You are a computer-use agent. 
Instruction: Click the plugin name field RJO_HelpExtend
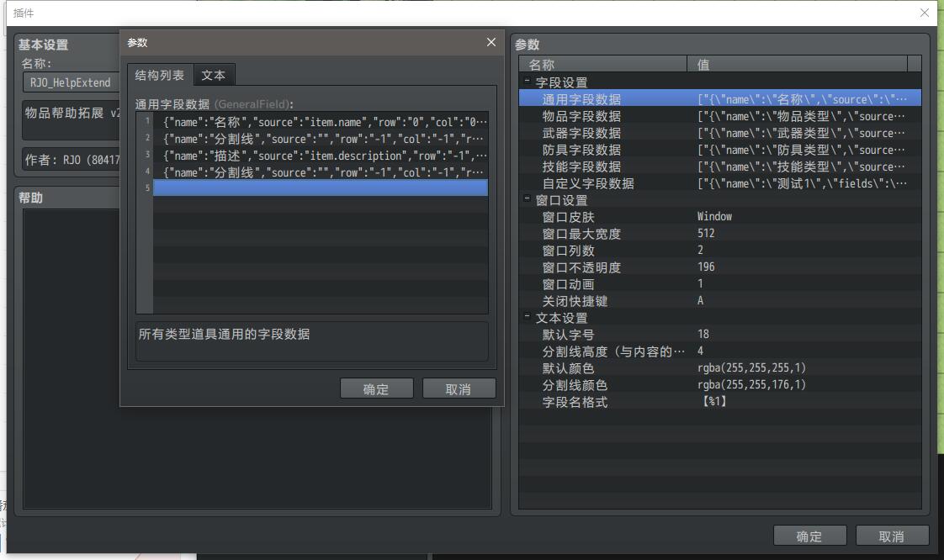coord(71,82)
